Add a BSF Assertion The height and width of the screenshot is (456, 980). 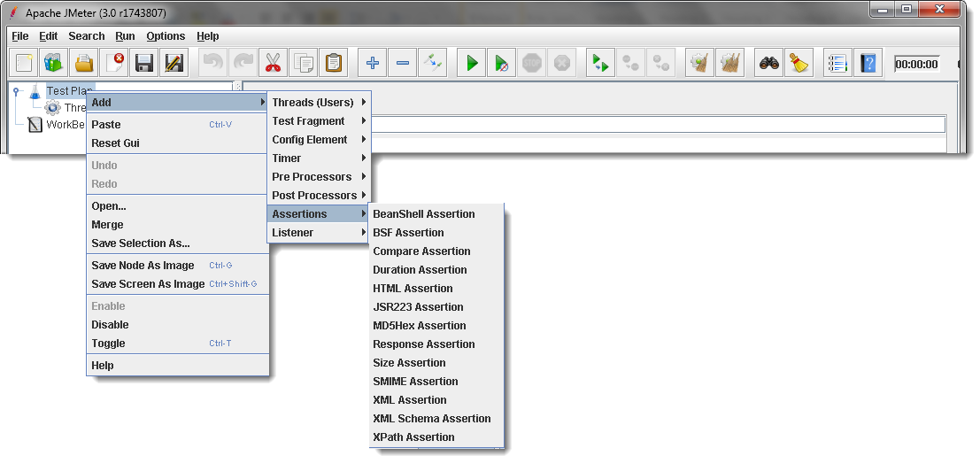pos(436,233)
